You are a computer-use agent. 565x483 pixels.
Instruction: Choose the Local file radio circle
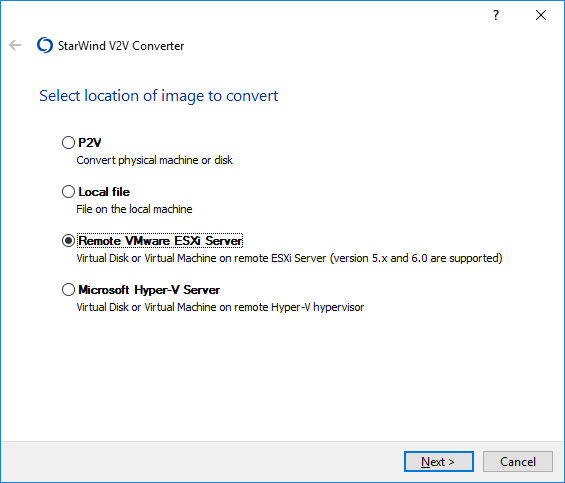[x=68, y=191]
